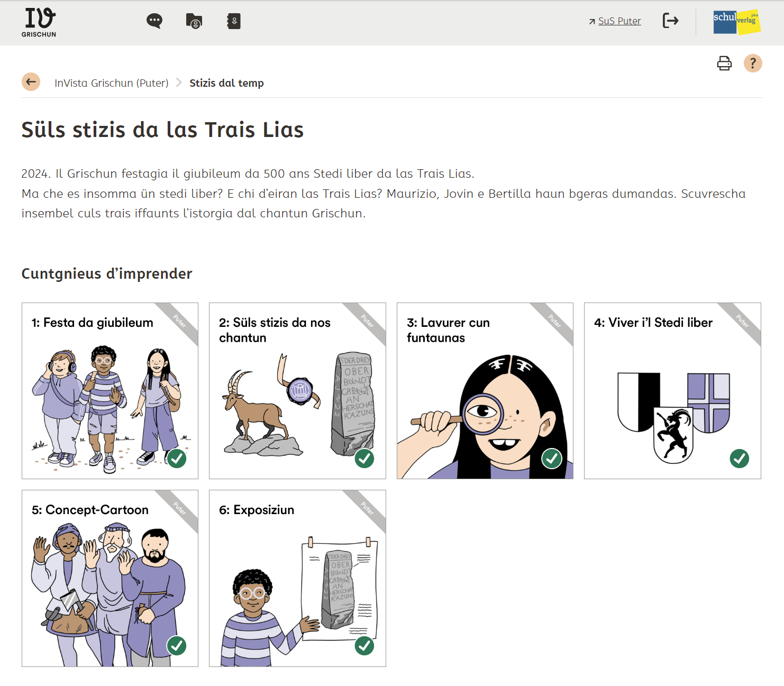Open card 6: Exposiziun
This screenshot has height=686, width=784.
pyautogui.click(x=297, y=578)
